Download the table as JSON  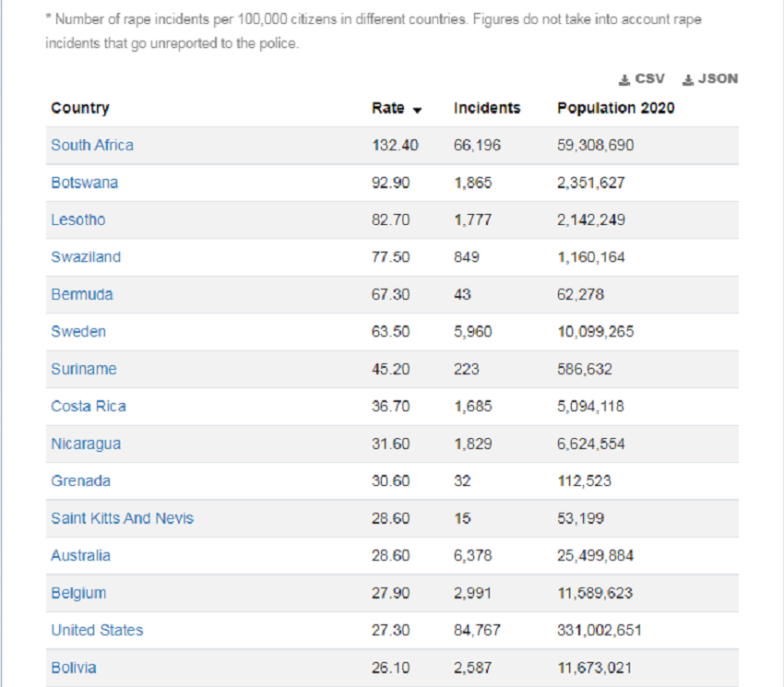[x=710, y=79]
